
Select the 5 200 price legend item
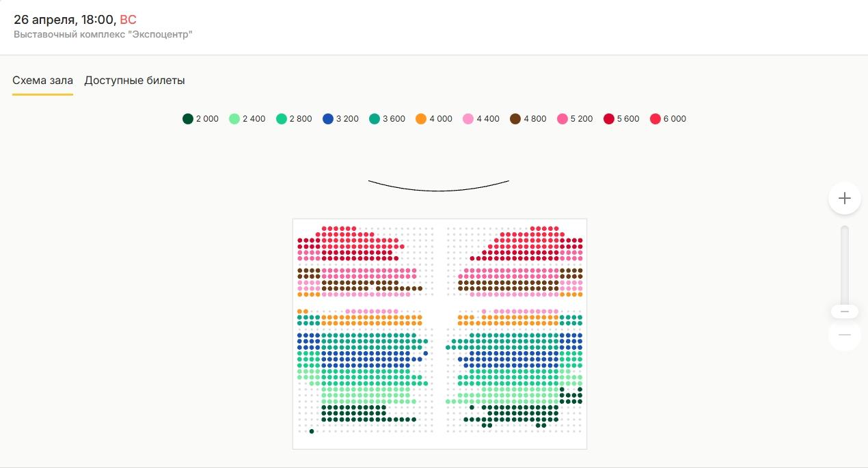tap(562, 119)
